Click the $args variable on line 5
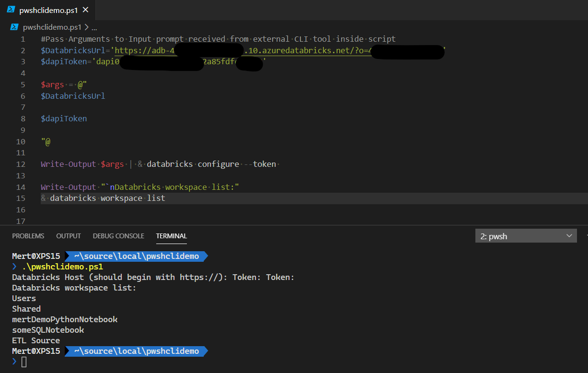 (x=52, y=84)
